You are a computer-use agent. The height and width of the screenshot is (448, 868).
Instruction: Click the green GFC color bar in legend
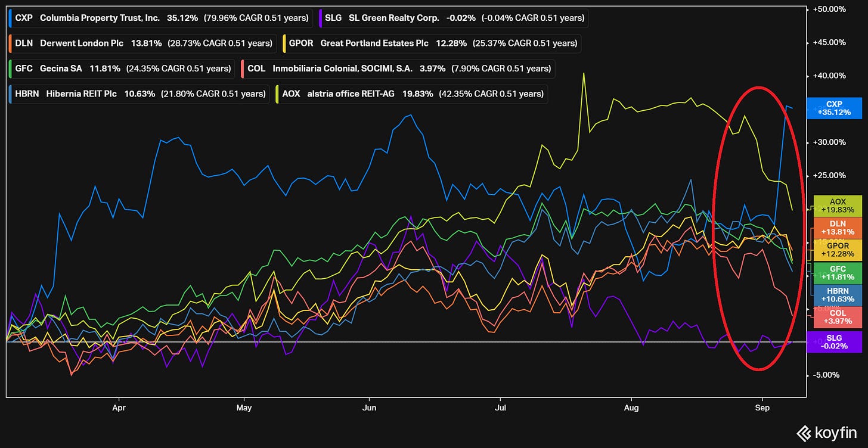(x=10, y=69)
